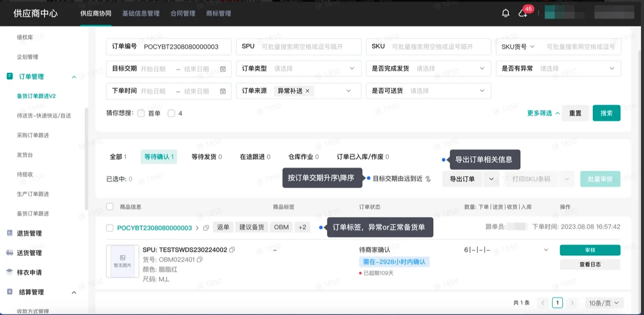Image resolution: width=644 pixels, height=315 pixels.
Task: Go to the previous page arrow
Action: click(542, 302)
